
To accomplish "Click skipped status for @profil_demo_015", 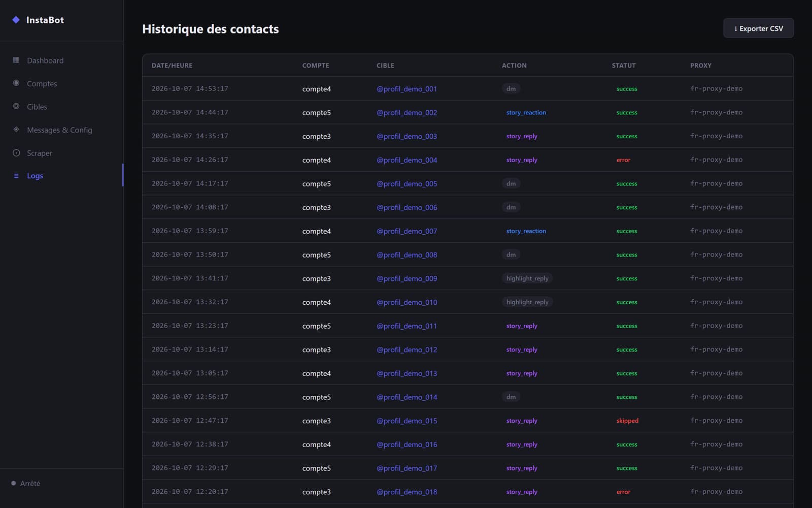I will tap(627, 421).
